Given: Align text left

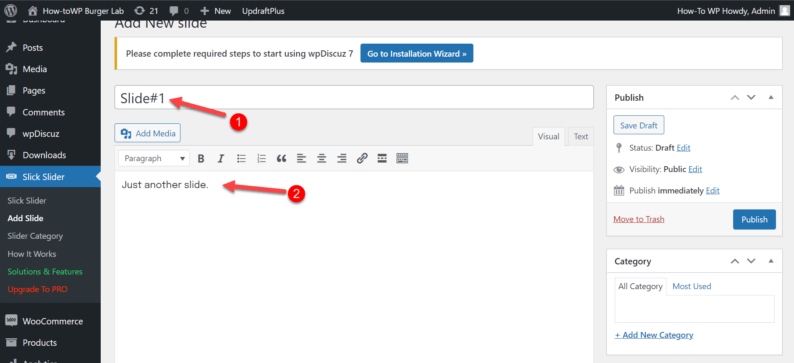Looking at the screenshot, I should pyautogui.click(x=301, y=158).
